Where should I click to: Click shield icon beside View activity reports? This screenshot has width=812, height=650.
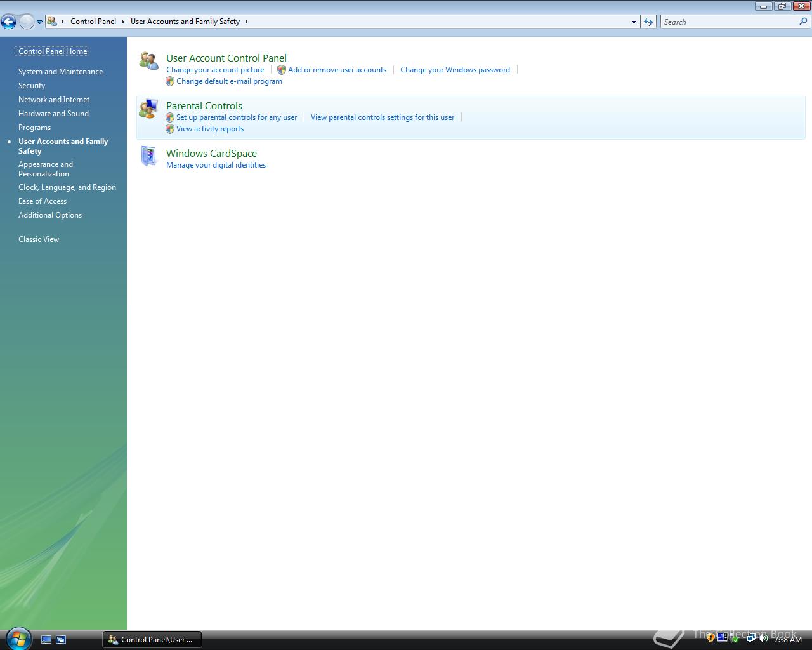coord(170,129)
